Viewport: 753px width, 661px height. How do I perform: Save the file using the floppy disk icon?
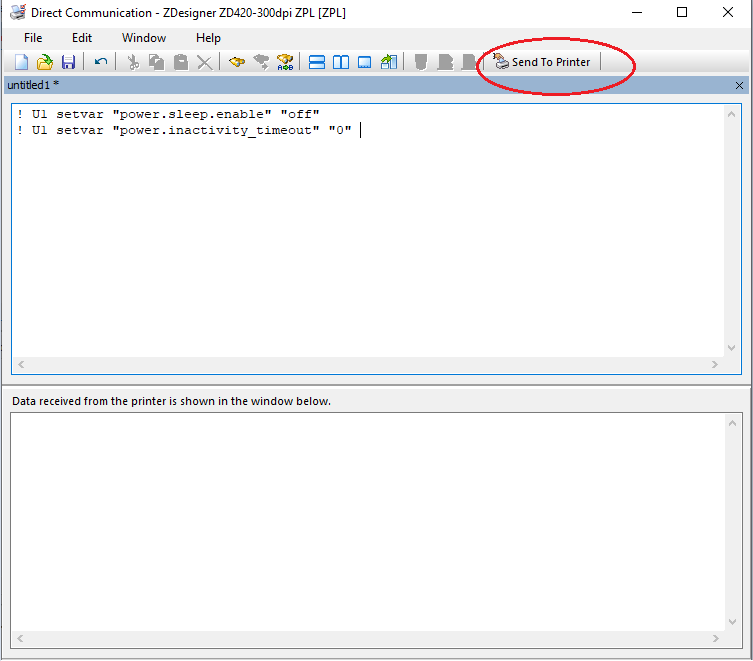[x=68, y=62]
